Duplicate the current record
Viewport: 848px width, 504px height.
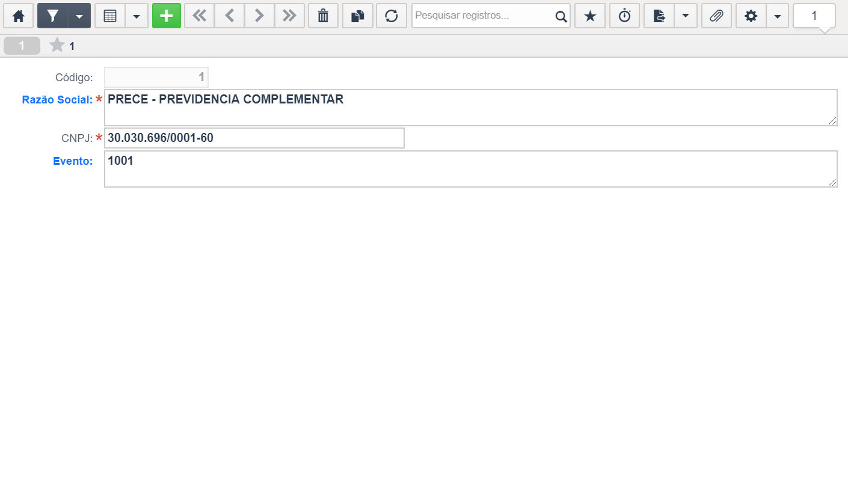point(358,16)
